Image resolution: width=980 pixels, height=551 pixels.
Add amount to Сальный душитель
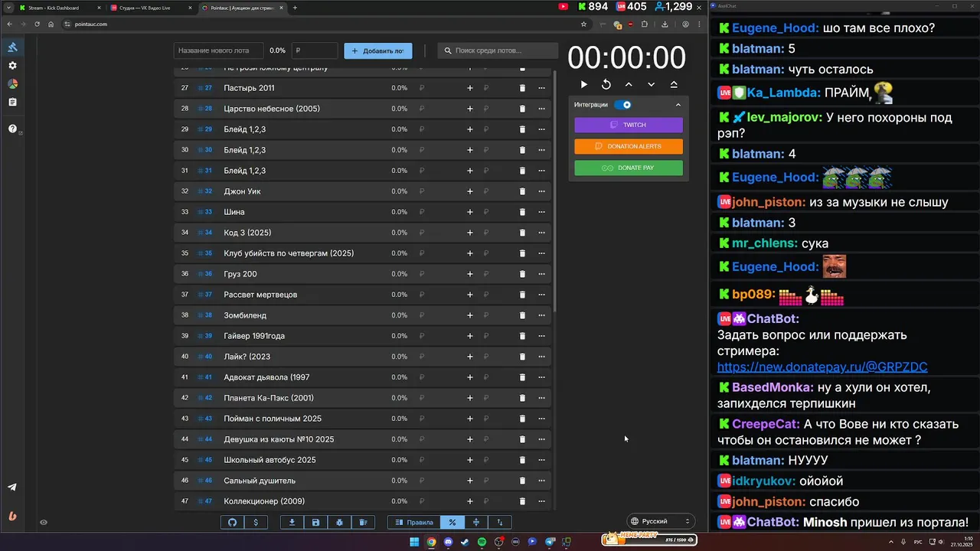pos(470,481)
